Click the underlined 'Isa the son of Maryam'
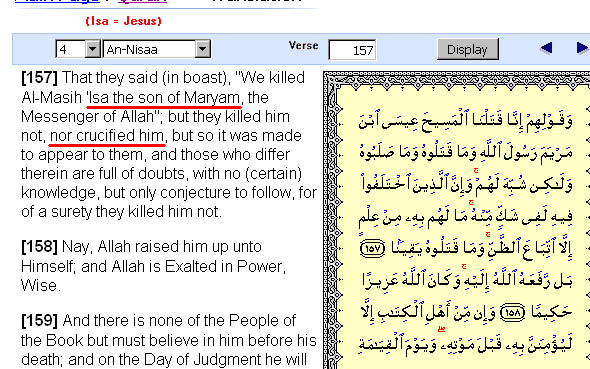 tap(164, 98)
